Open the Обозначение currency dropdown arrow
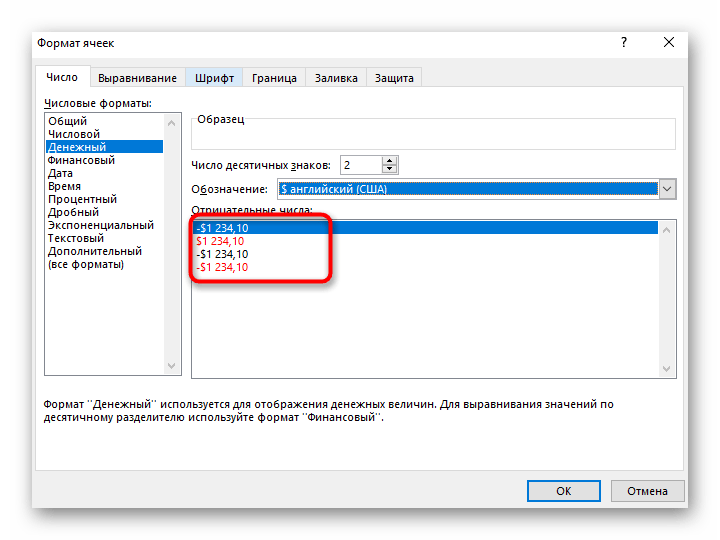This screenshot has width=720, height=540. (667, 189)
